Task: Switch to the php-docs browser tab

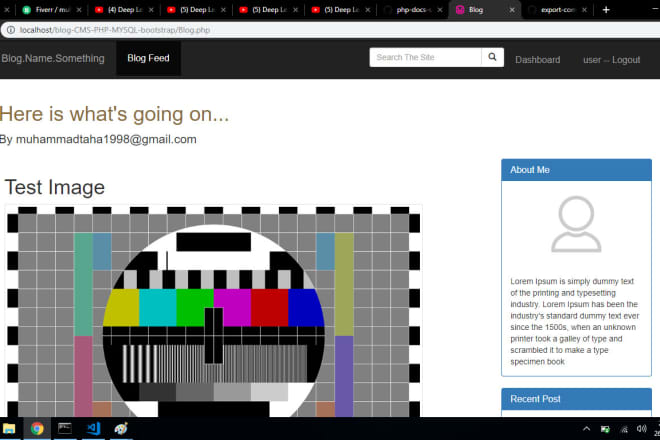Action: (412, 10)
